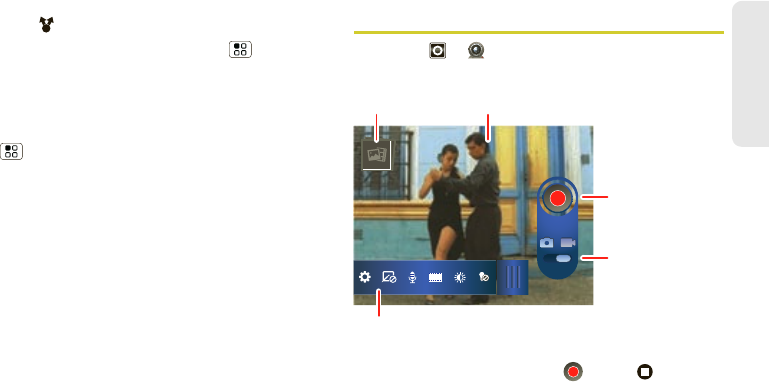Adjust exposure with the brightness icon
This screenshot has width=769, height=382.
coord(460,278)
